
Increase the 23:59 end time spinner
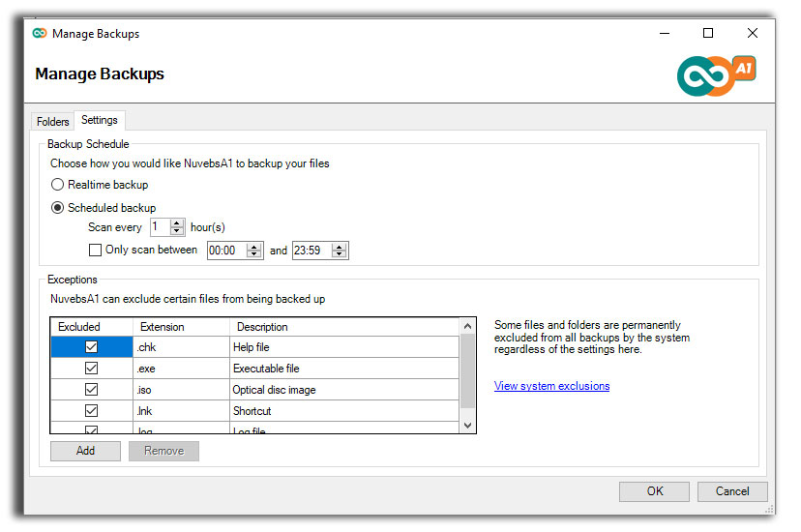tap(339, 247)
